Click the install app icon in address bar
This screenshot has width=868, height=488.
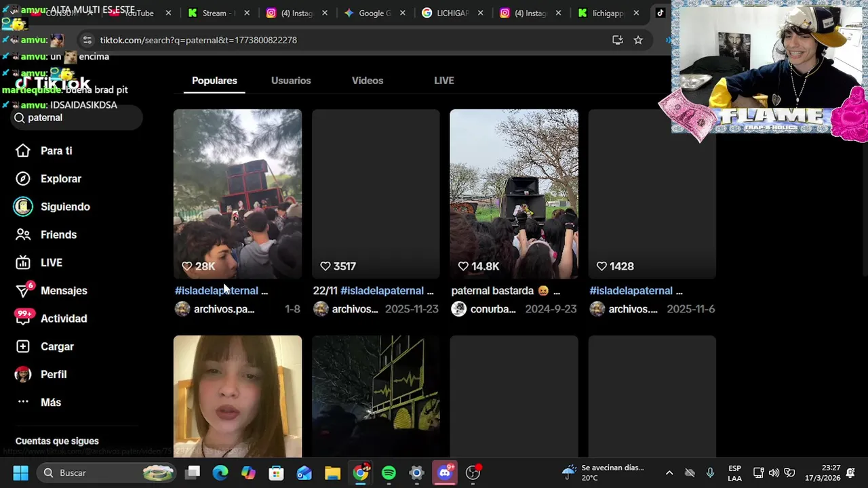[x=617, y=40]
